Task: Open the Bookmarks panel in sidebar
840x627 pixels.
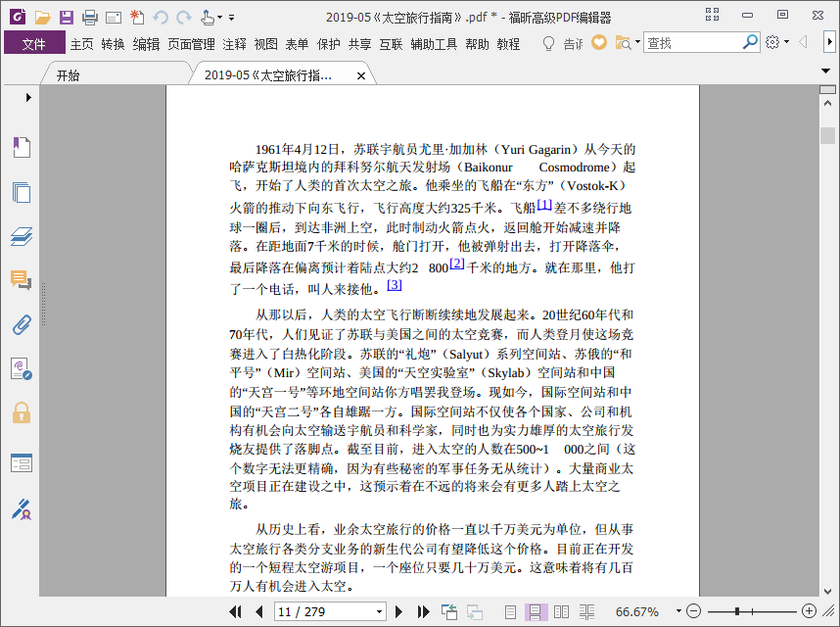Action: point(22,147)
